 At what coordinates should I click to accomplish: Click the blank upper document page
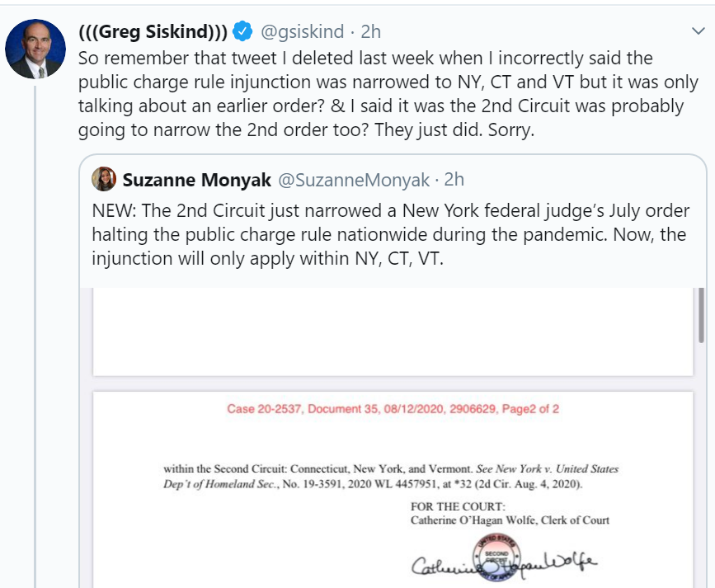393,332
